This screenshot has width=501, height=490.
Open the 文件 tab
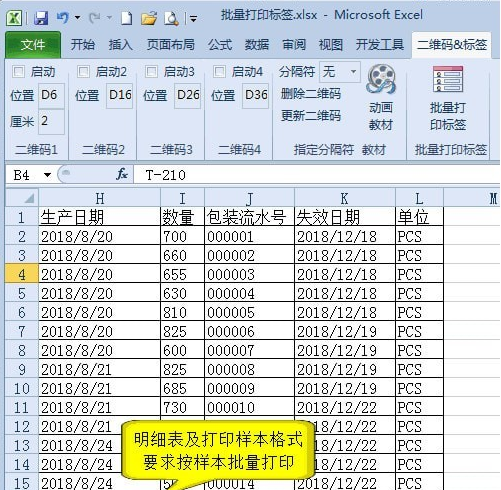coord(33,44)
